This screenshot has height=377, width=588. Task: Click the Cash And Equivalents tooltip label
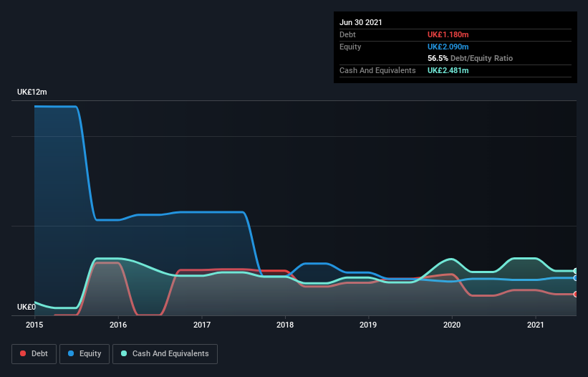377,70
